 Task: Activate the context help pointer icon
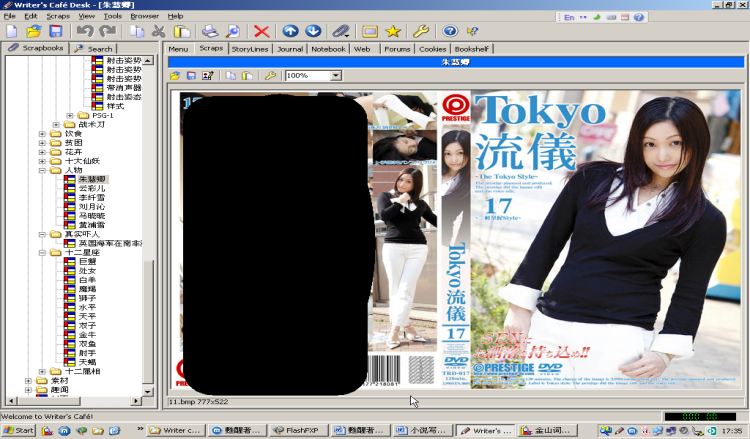tap(472, 32)
